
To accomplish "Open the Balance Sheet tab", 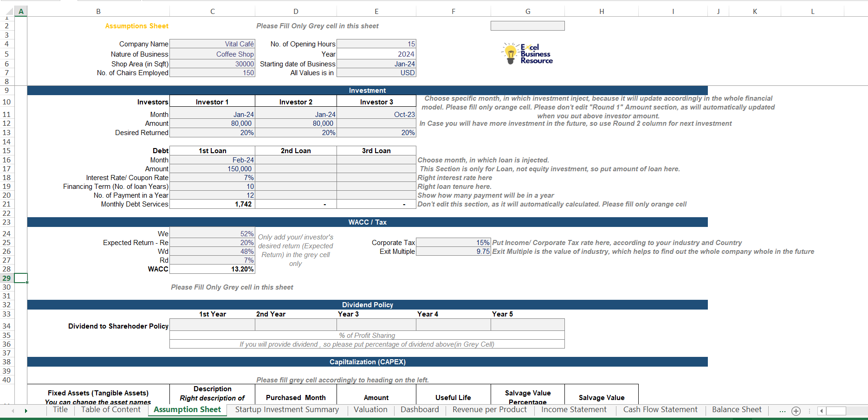I will click(x=737, y=410).
